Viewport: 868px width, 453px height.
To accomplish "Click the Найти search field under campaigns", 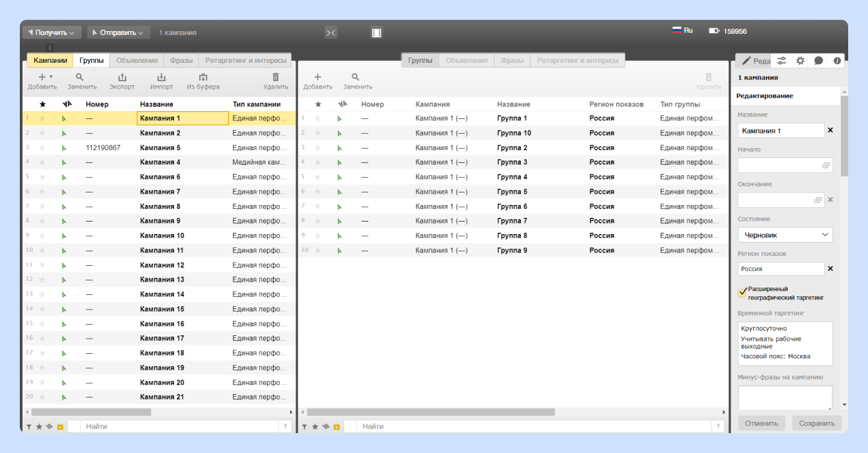I will pos(180,427).
